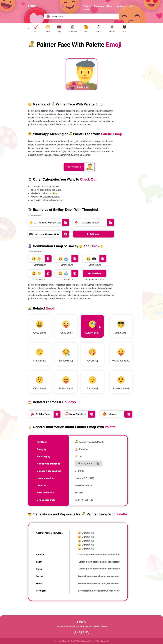
Task: Tap the large painter emoji image
Action: (x=81, y=74)
